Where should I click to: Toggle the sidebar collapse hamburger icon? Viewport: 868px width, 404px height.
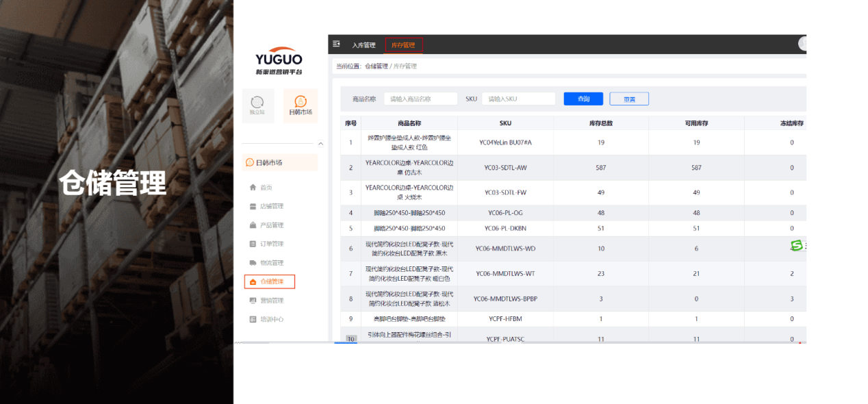336,44
